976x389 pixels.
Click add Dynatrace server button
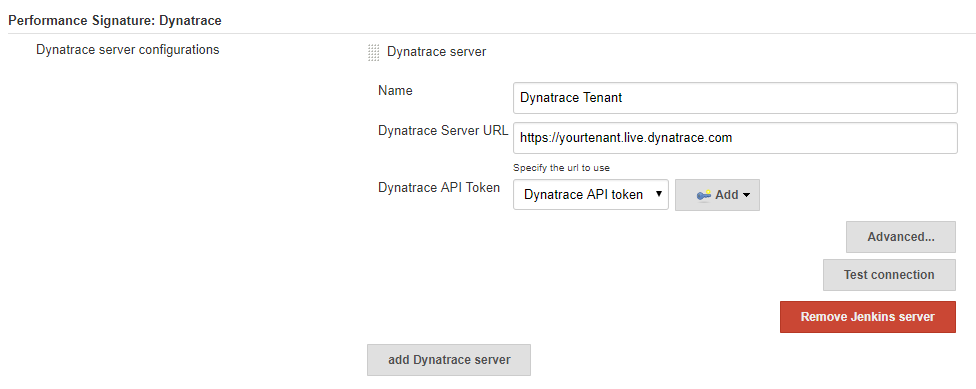click(x=449, y=360)
